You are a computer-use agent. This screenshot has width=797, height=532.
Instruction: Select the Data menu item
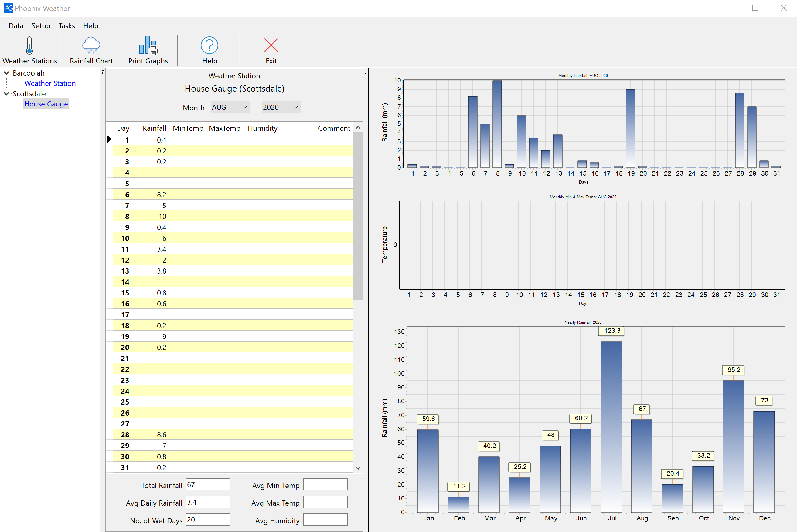(16, 25)
